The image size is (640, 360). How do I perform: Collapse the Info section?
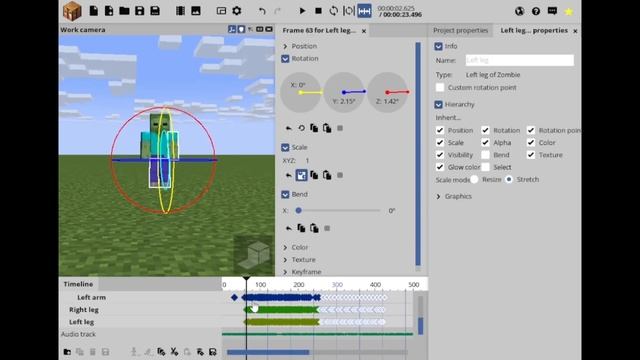click(438, 46)
